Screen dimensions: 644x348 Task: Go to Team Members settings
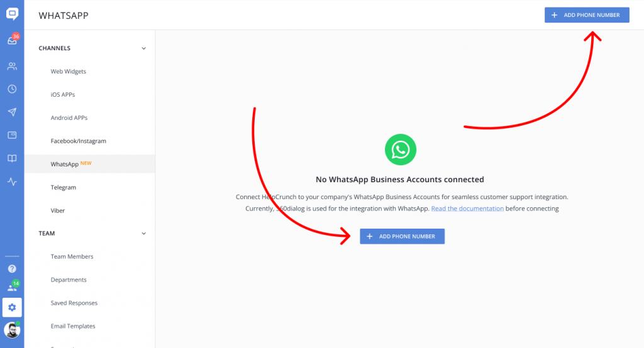72,256
